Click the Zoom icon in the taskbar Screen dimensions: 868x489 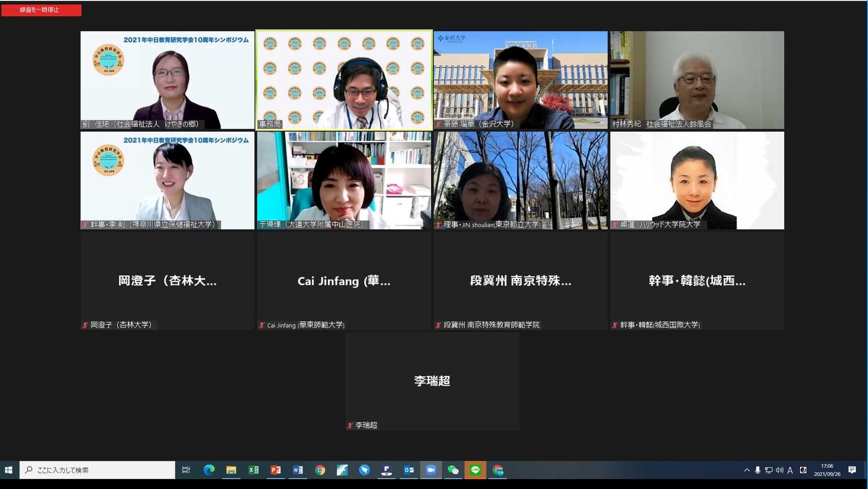[x=431, y=470]
